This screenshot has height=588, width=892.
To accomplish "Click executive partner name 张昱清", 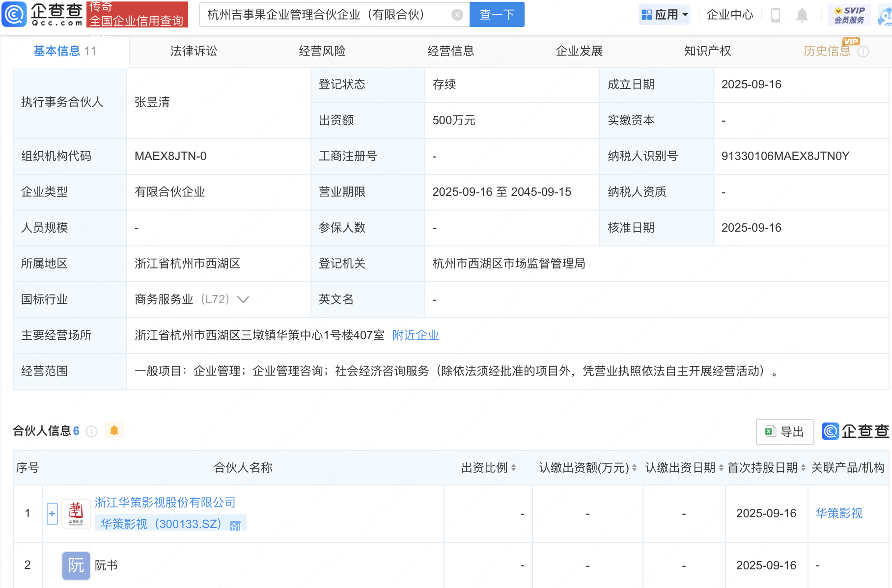I will pyautogui.click(x=152, y=102).
